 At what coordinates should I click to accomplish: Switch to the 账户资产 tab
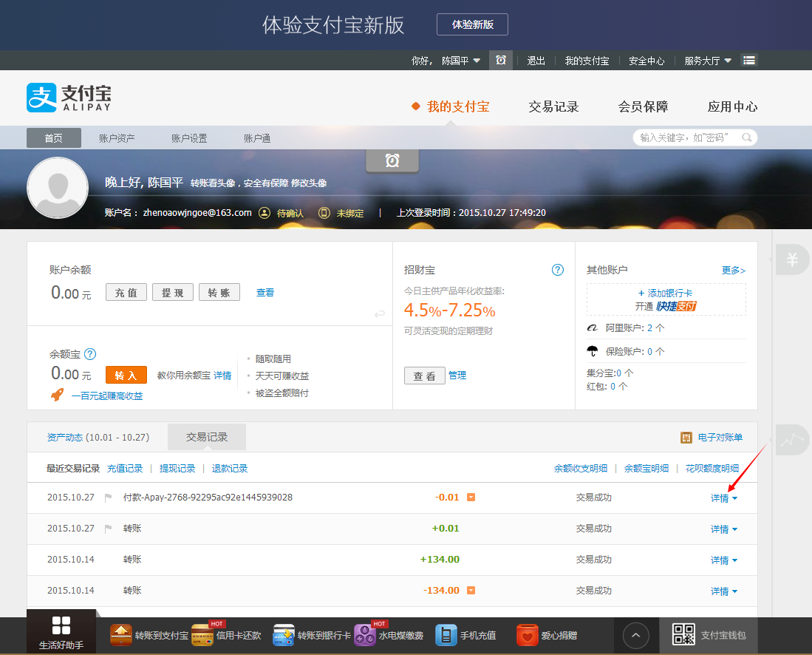click(117, 138)
